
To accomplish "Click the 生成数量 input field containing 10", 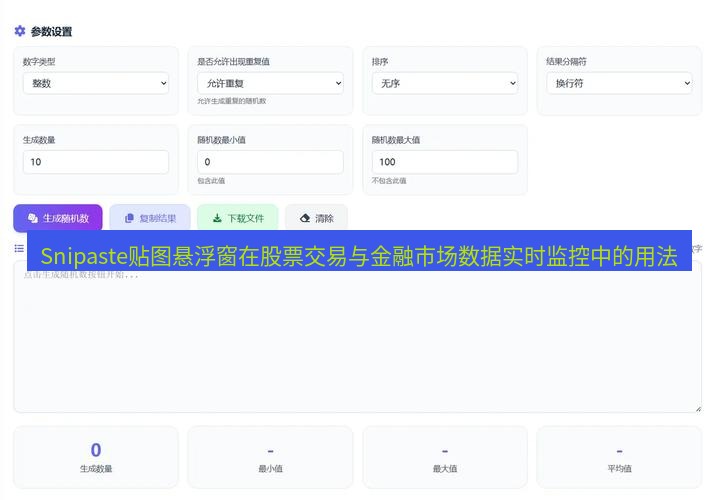I will 96,162.
